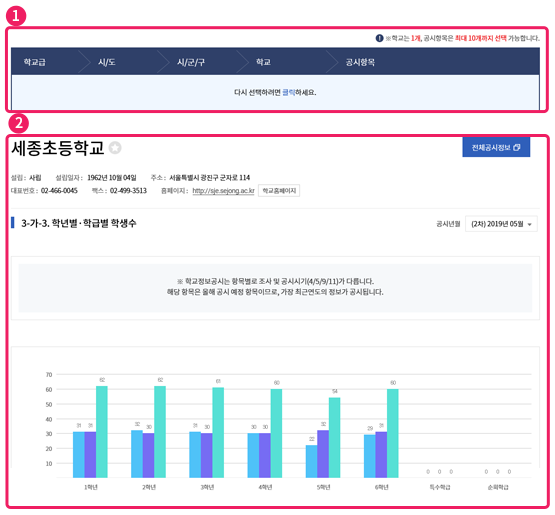
Task: Click the info exclamation icon in the notice
Action: [x=379, y=38]
